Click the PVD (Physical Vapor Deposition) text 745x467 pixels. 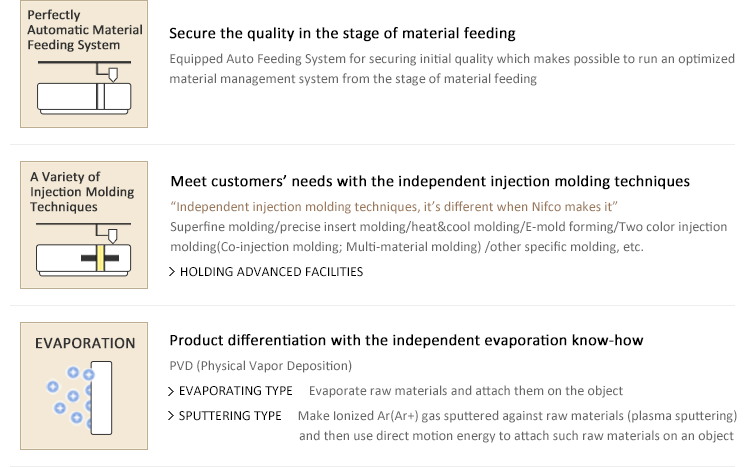[261, 366]
